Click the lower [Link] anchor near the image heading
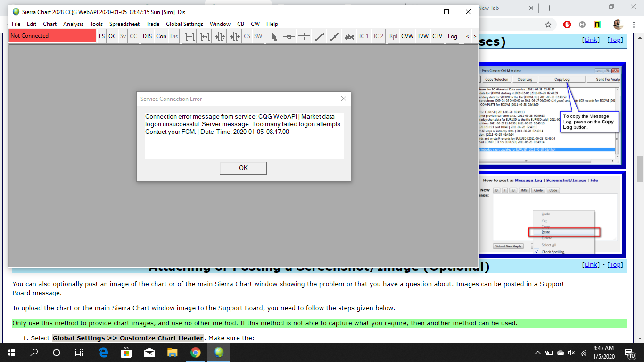 pyautogui.click(x=591, y=265)
